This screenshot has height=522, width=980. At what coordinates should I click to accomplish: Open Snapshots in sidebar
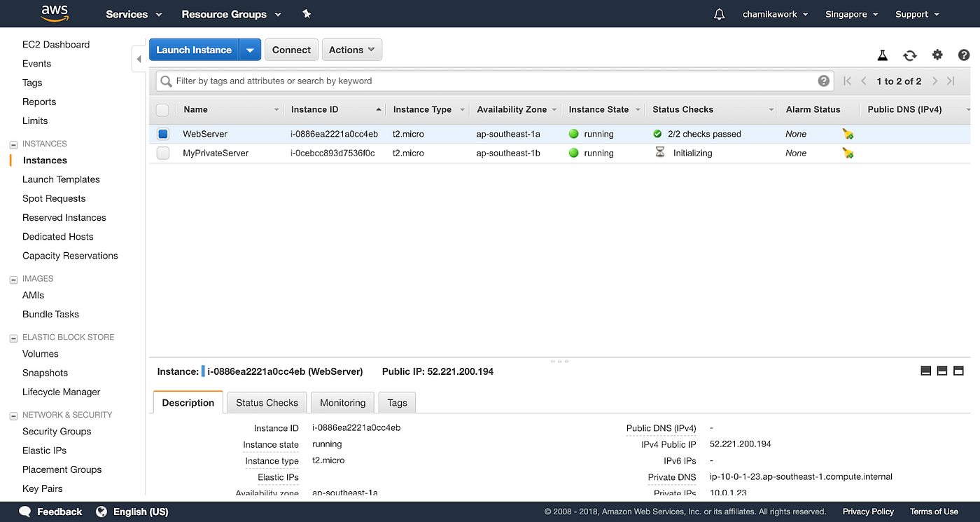click(x=45, y=373)
